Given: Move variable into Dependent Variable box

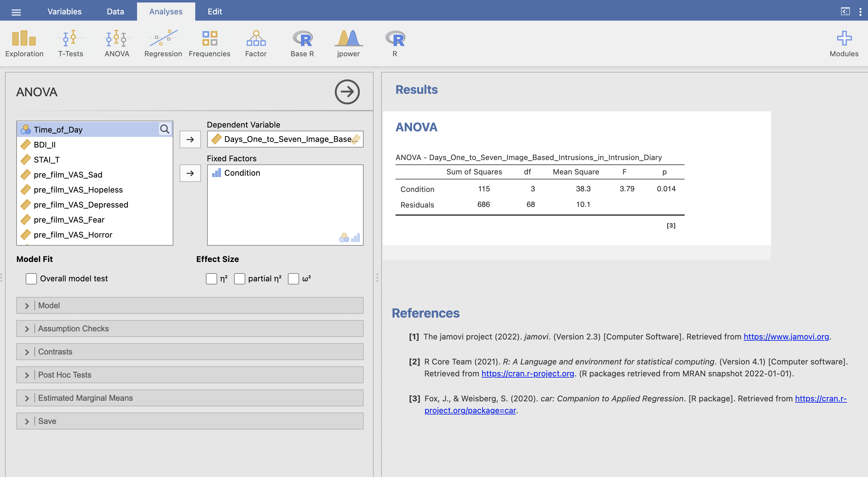Looking at the screenshot, I should point(190,139).
